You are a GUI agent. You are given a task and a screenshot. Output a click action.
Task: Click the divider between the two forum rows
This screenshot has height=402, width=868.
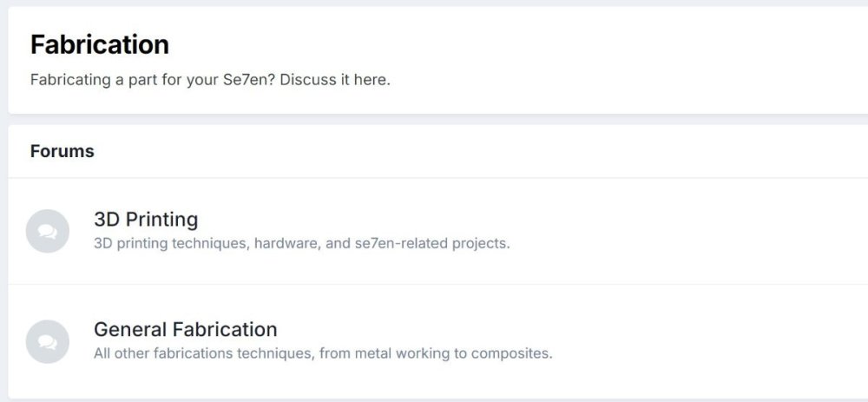click(x=434, y=284)
